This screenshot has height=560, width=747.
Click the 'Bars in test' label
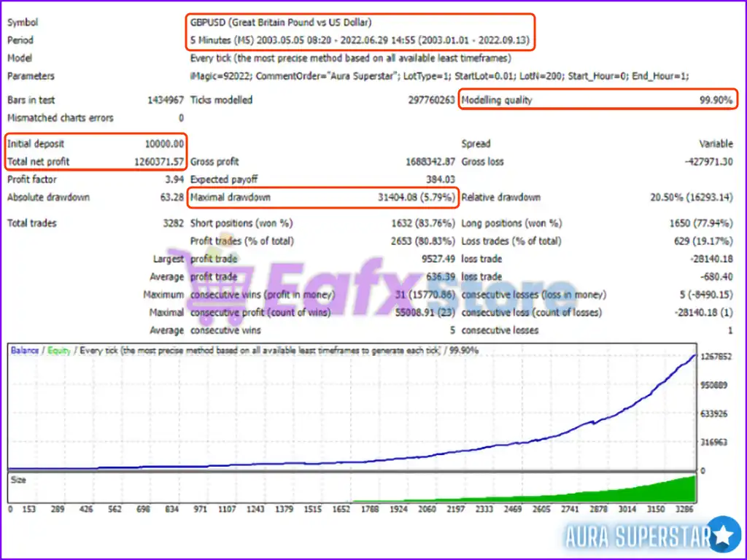(31, 100)
